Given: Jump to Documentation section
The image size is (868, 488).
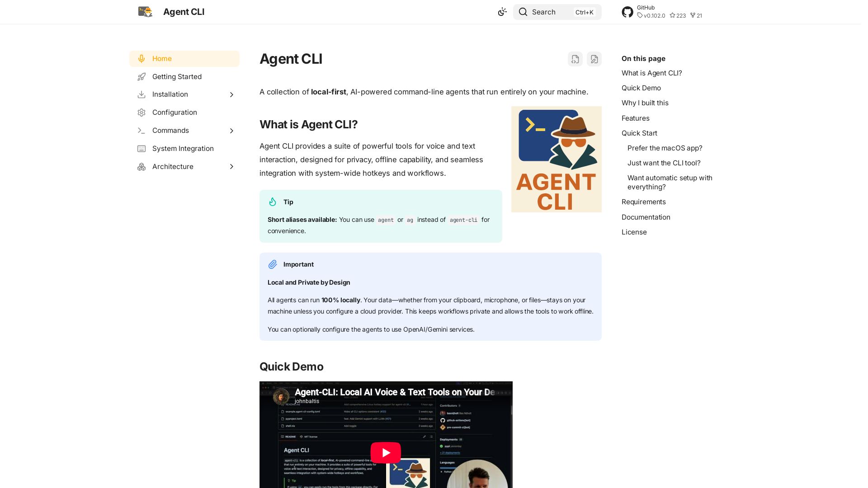Looking at the screenshot, I should coord(646,217).
